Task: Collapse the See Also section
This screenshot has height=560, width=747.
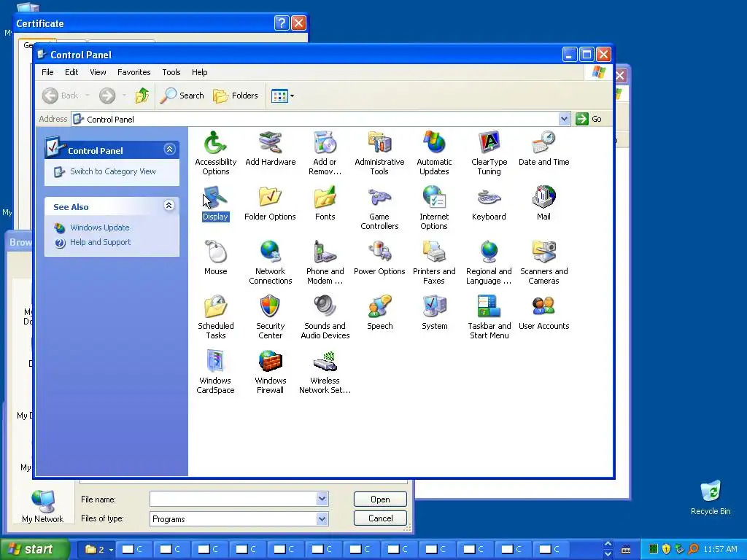Action: (169, 206)
